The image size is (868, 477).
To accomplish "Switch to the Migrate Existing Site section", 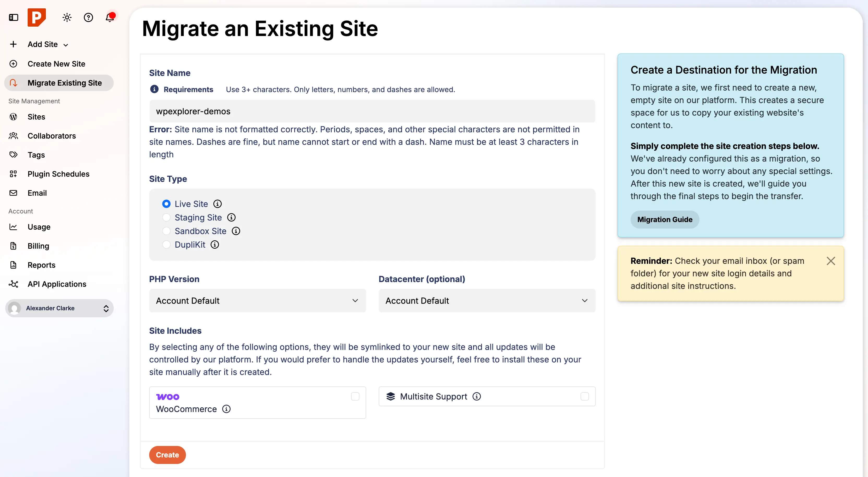I will (64, 83).
